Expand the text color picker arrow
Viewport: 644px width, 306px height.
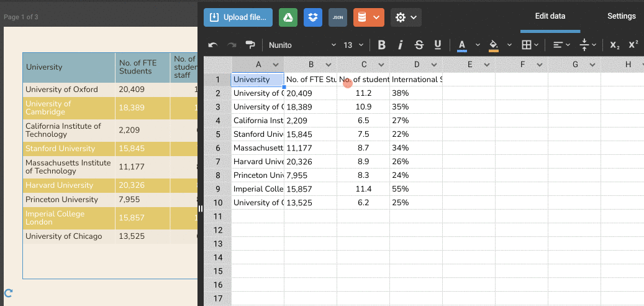478,45
